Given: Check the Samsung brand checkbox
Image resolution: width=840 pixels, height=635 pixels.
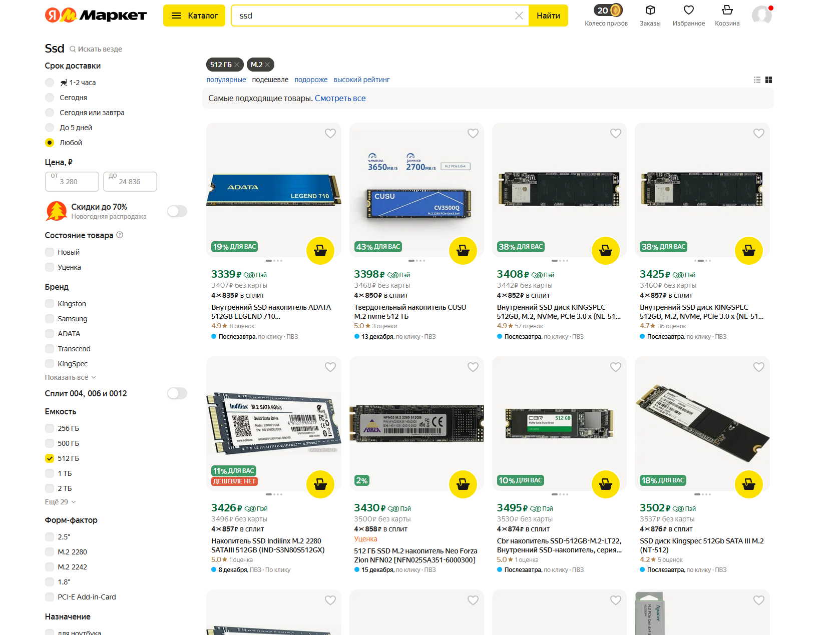Looking at the screenshot, I should [50, 319].
